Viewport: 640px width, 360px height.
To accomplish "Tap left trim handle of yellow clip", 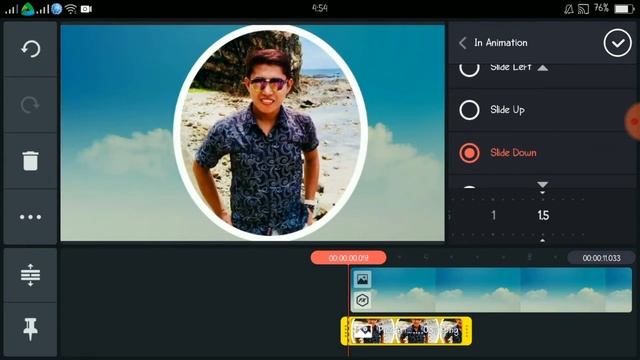I will 346,331.
